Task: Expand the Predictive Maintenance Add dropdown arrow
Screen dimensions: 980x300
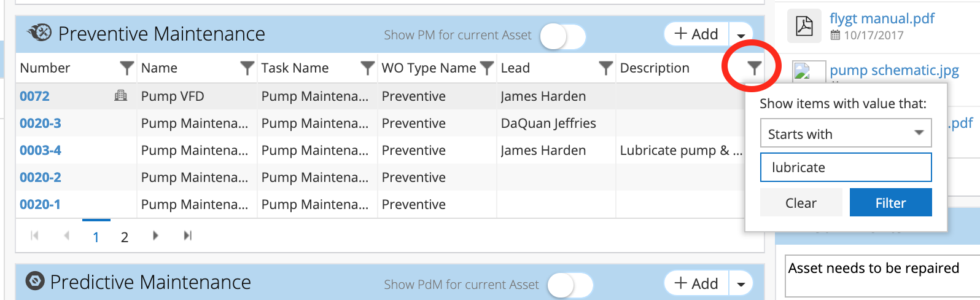Action: [741, 284]
